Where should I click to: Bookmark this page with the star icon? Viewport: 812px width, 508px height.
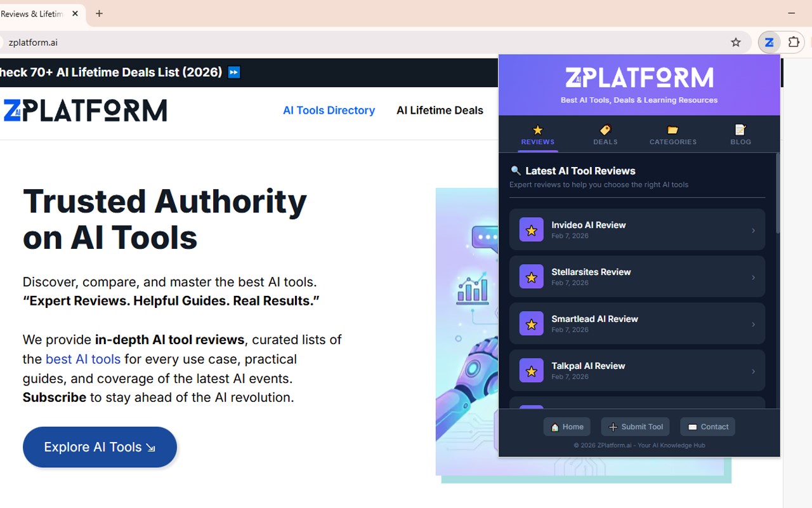point(736,43)
